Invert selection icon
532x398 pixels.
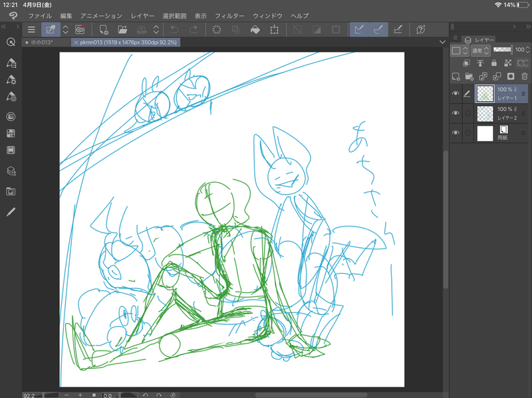tap(317, 30)
